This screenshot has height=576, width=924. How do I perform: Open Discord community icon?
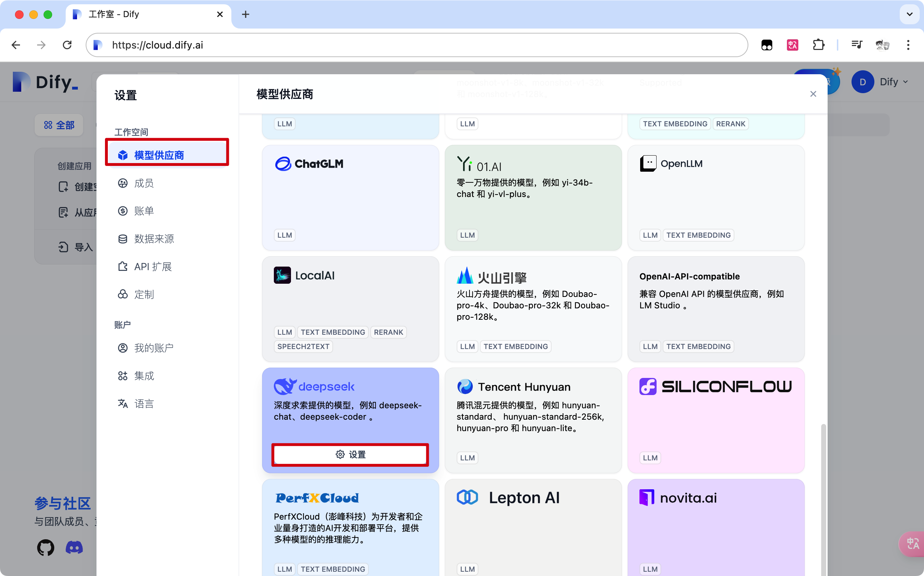74,548
